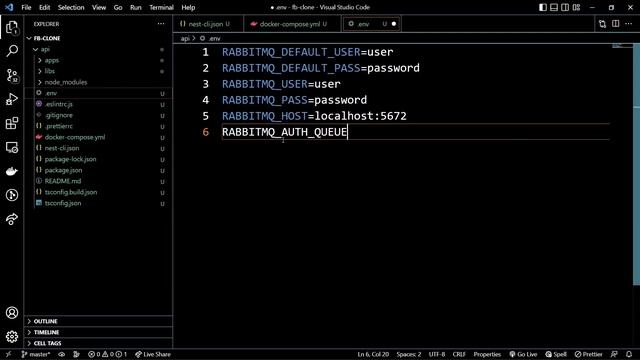Open README.md in explorer
The image size is (640, 360).
[98, 181]
